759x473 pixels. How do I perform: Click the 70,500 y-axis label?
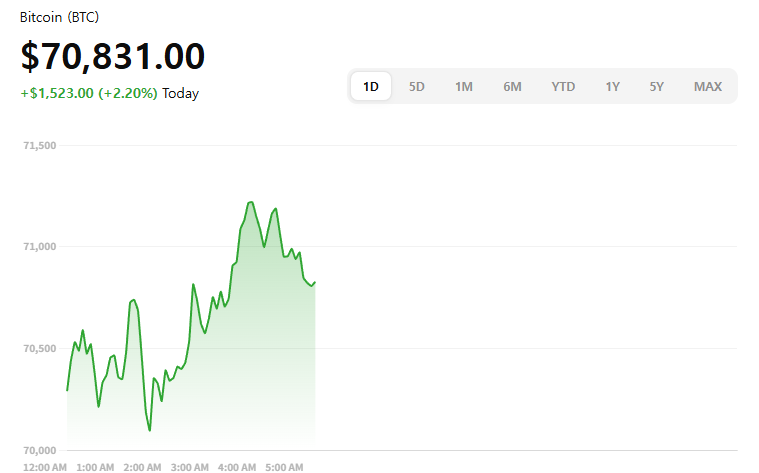(x=39, y=349)
